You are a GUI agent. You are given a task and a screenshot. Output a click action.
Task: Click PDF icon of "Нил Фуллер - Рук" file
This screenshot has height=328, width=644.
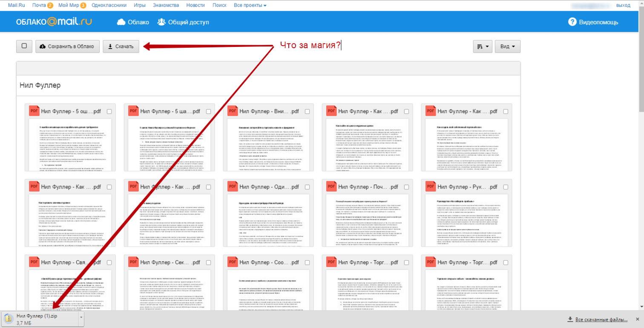click(431, 186)
